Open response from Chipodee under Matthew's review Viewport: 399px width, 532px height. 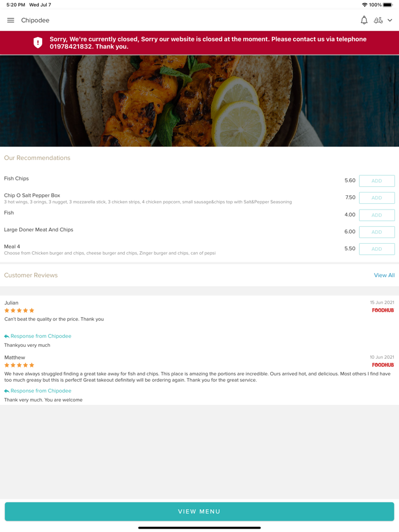38,391
